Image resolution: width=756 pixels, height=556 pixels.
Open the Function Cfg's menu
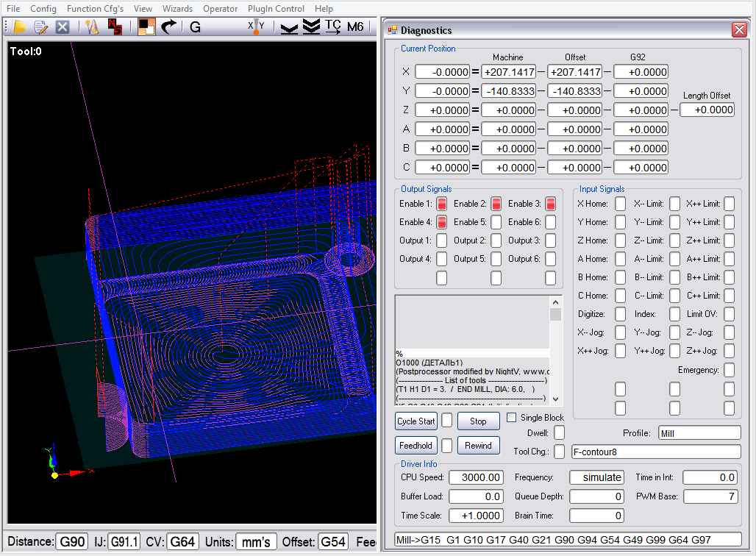point(95,9)
